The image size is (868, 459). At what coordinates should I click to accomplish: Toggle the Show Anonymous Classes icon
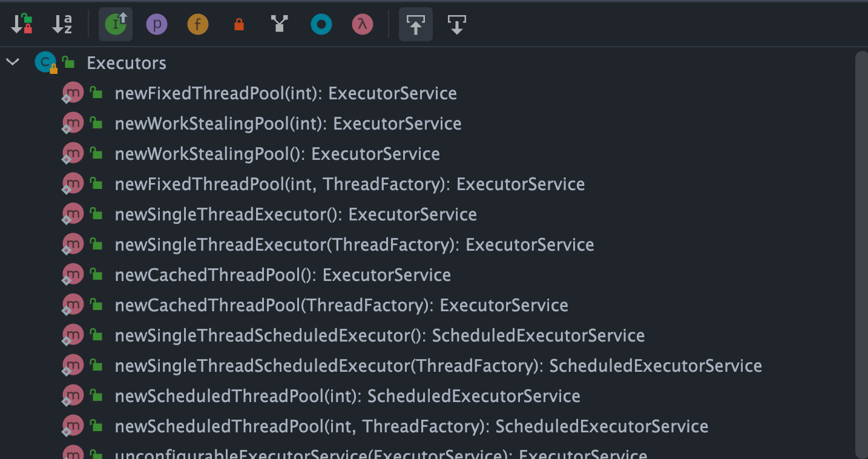pos(279,24)
